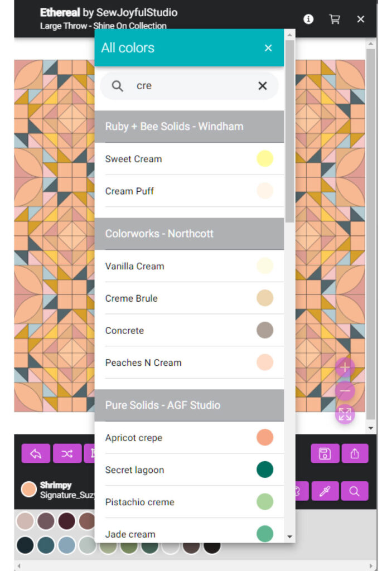Click the undo arrow button
392x571 pixels.
point(36,453)
